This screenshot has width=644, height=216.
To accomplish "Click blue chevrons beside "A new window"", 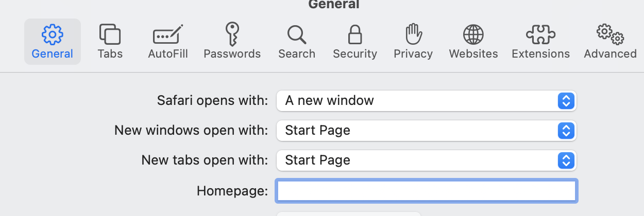I will coord(566,101).
